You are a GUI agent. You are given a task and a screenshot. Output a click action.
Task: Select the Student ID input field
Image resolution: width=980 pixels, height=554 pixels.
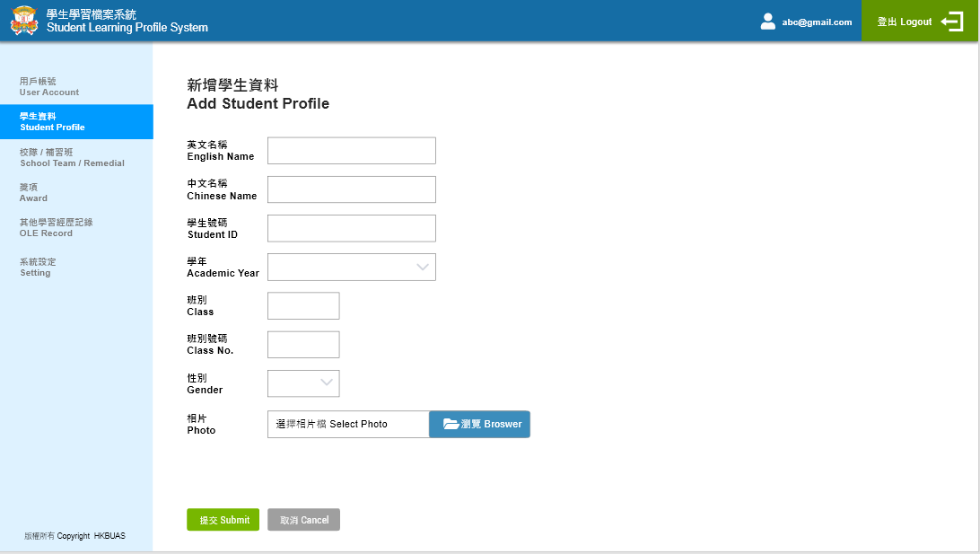pos(352,228)
